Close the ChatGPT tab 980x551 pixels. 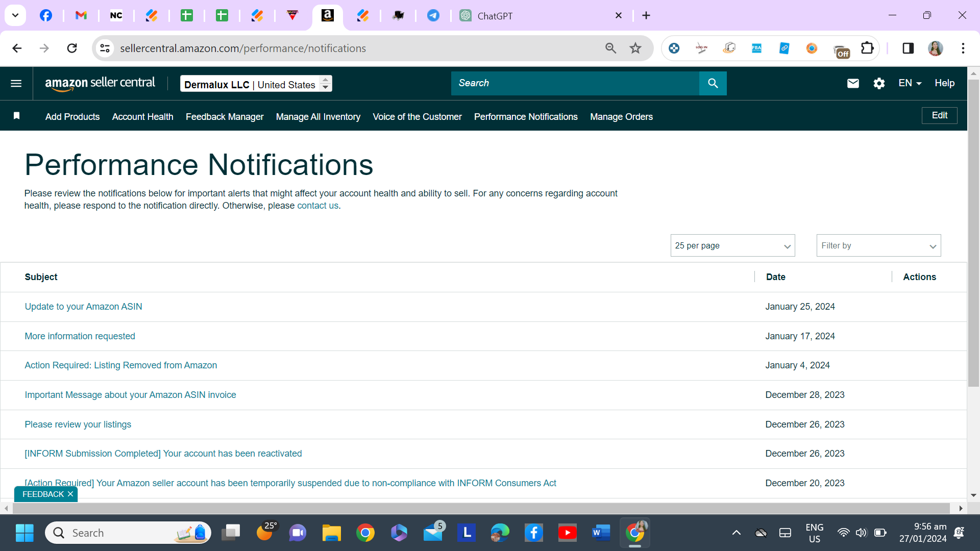click(619, 16)
